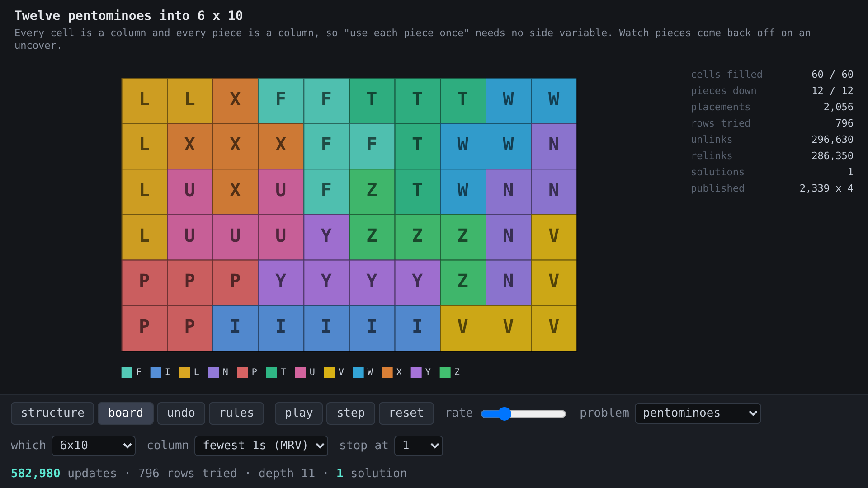Image resolution: width=868 pixels, height=488 pixels.
Task: Click the green Z legend swatch
Action: point(445,372)
